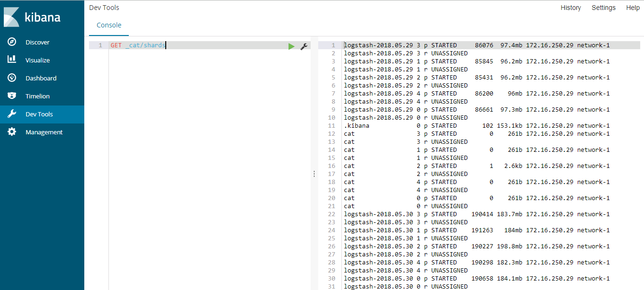Click the Dev Tools wrench icon in sidebar
This screenshot has width=644, height=290.
[x=12, y=114]
